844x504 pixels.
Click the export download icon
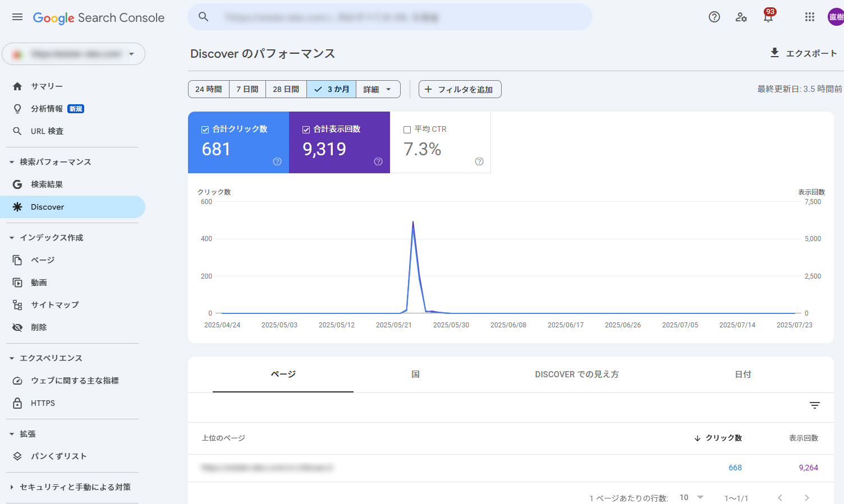pos(774,53)
